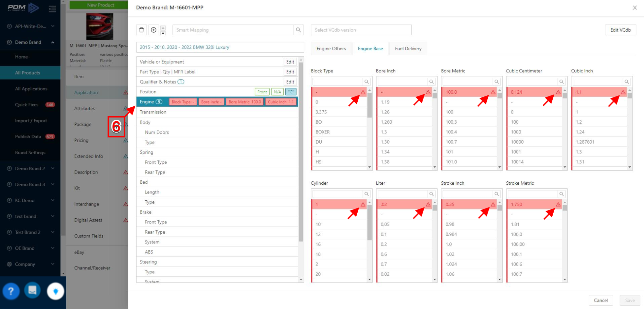
Task: Click search icon in Stroke Metric list
Action: (x=561, y=194)
